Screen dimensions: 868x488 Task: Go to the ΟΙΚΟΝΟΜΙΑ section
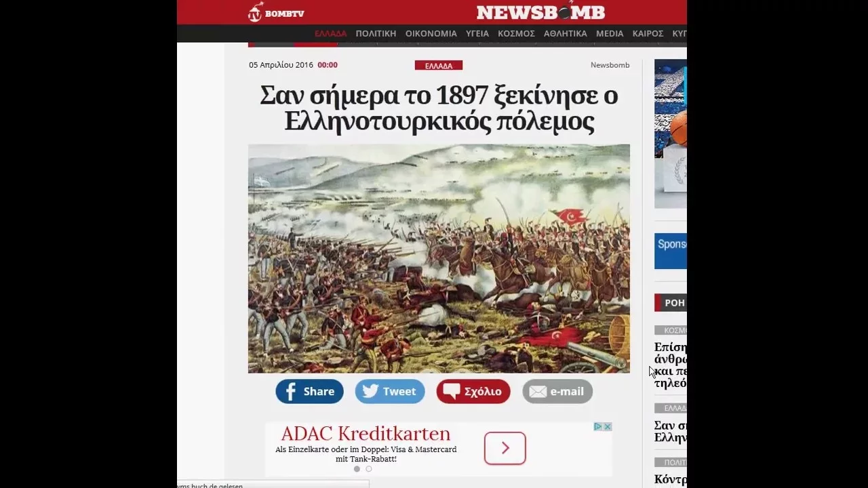coord(431,33)
